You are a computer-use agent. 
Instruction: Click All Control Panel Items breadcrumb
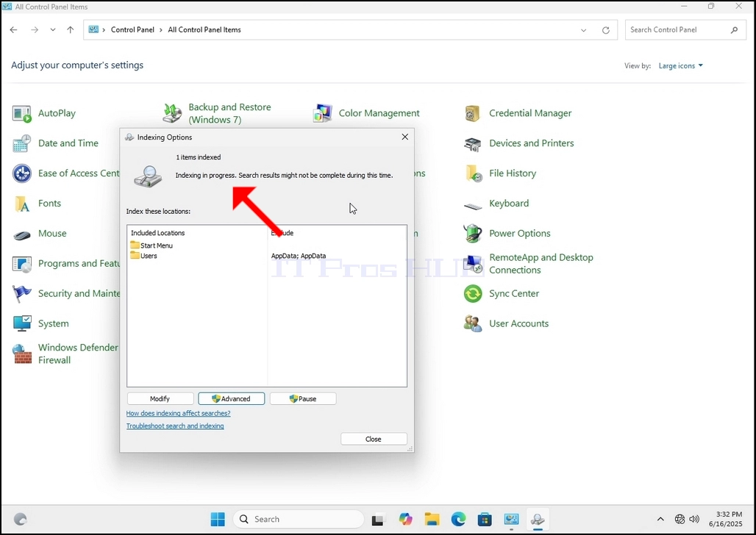204,30
